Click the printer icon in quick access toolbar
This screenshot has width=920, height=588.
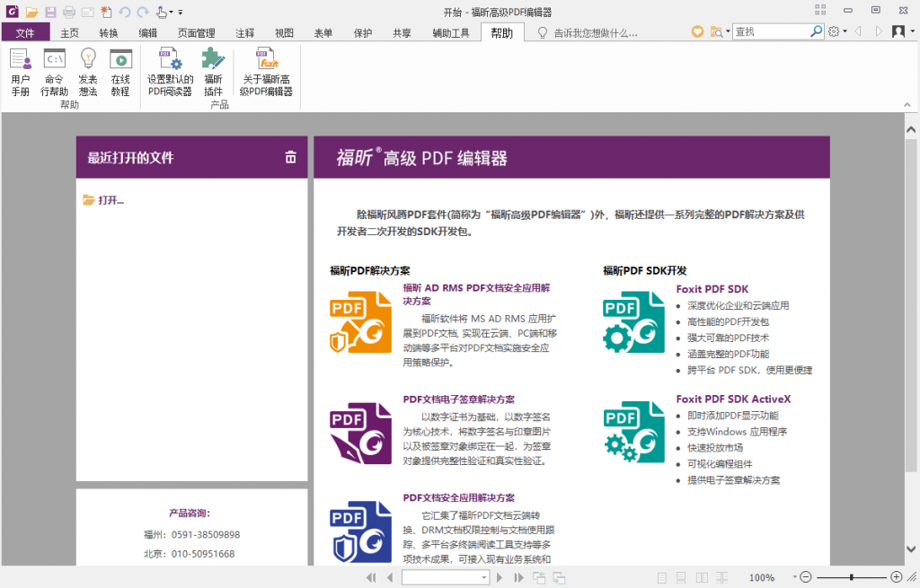pos(69,12)
